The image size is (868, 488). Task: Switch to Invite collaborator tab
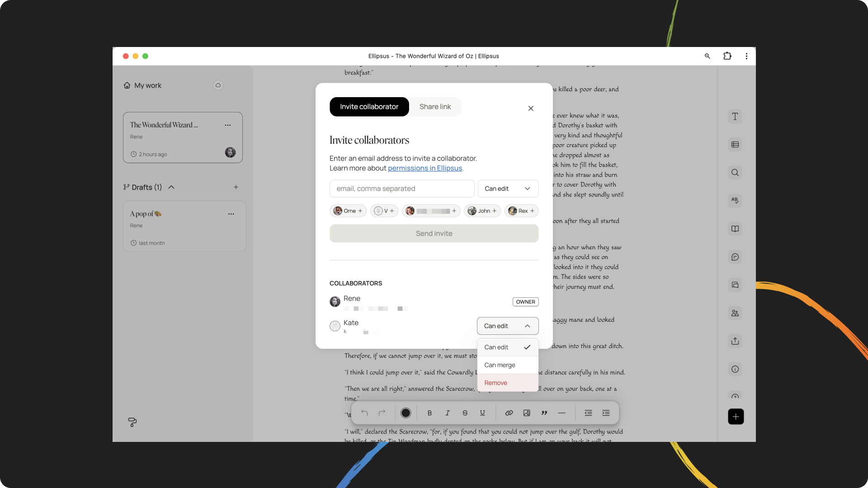tap(369, 107)
